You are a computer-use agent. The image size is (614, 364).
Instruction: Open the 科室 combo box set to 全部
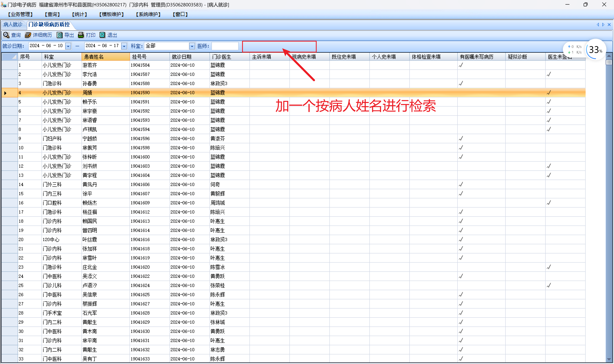click(192, 46)
